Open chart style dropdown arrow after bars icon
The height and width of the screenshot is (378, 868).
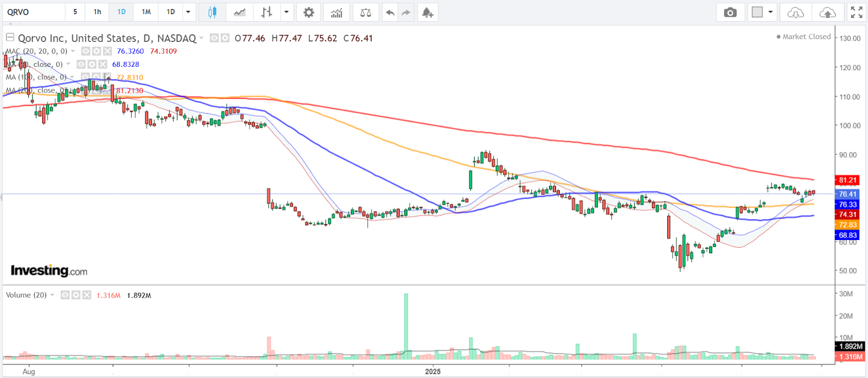[286, 12]
